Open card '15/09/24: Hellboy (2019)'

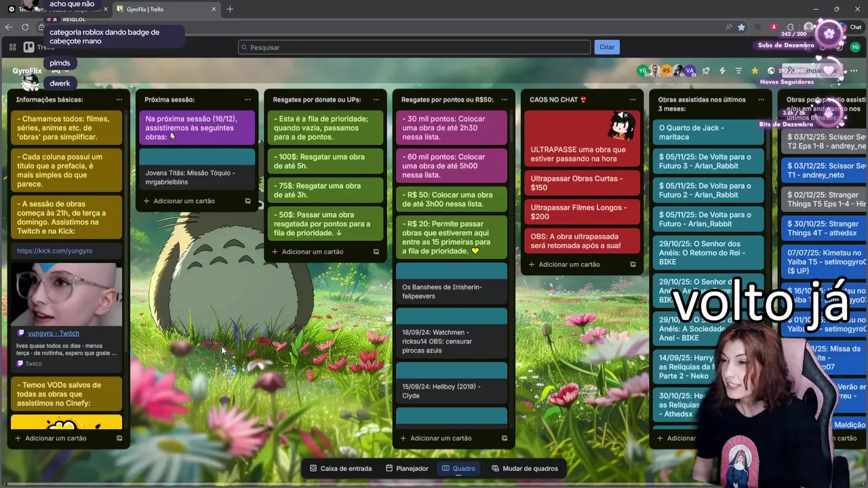coord(452,382)
